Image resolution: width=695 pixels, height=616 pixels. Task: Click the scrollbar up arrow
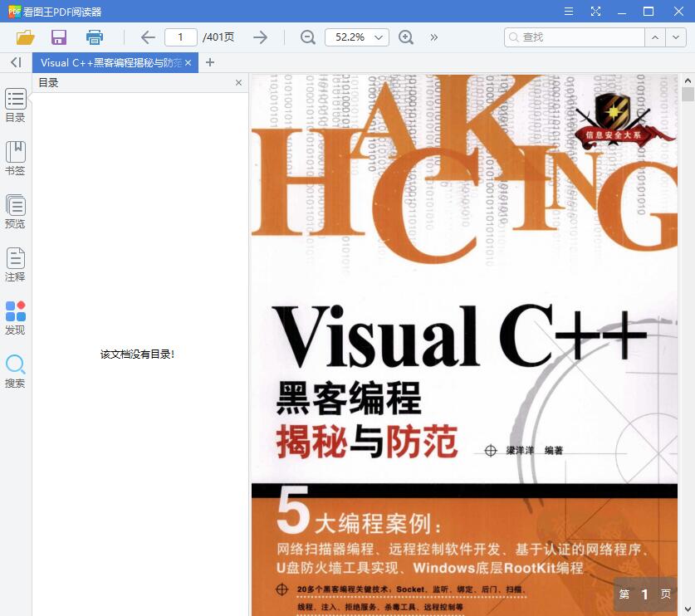tap(688, 81)
